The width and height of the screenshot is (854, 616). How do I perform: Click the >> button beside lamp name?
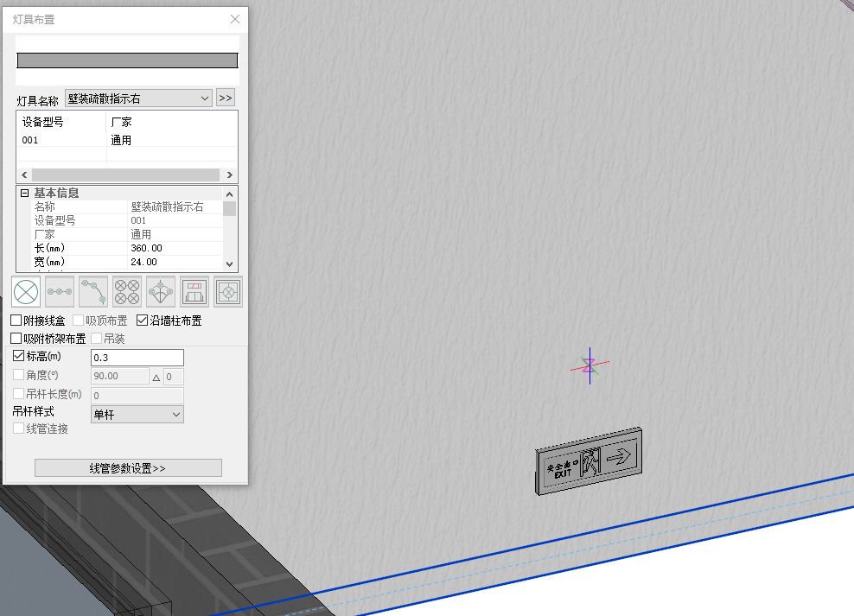(226, 98)
